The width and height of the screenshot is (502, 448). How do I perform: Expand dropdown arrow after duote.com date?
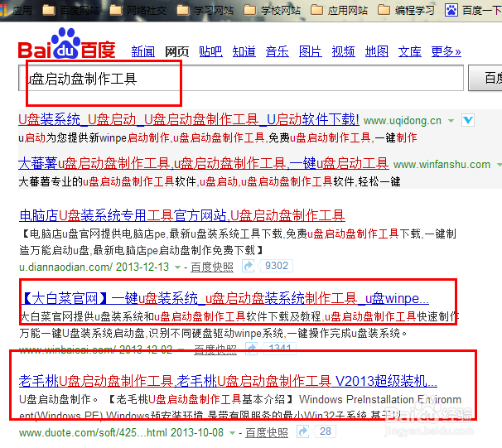[233, 433]
